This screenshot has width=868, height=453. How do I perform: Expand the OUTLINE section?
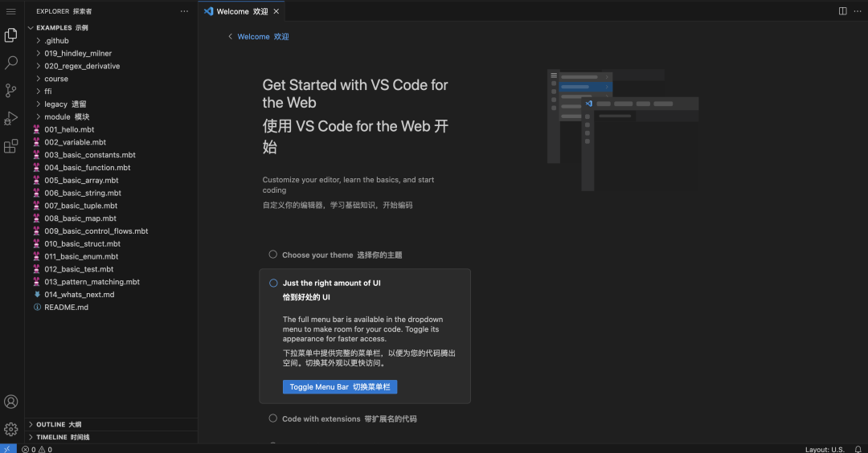pyautogui.click(x=58, y=424)
